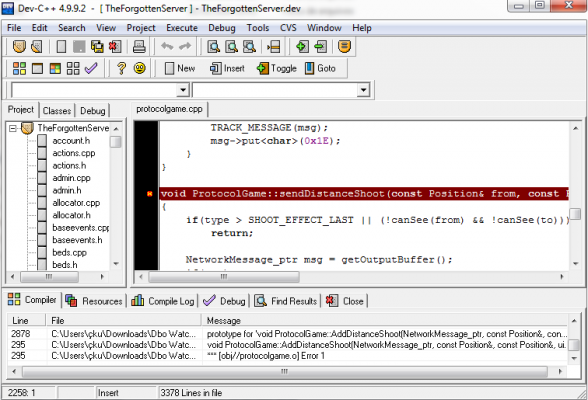Image resolution: width=588 pixels, height=400 pixels.
Task: Click the add file to project icon
Action: (302, 46)
